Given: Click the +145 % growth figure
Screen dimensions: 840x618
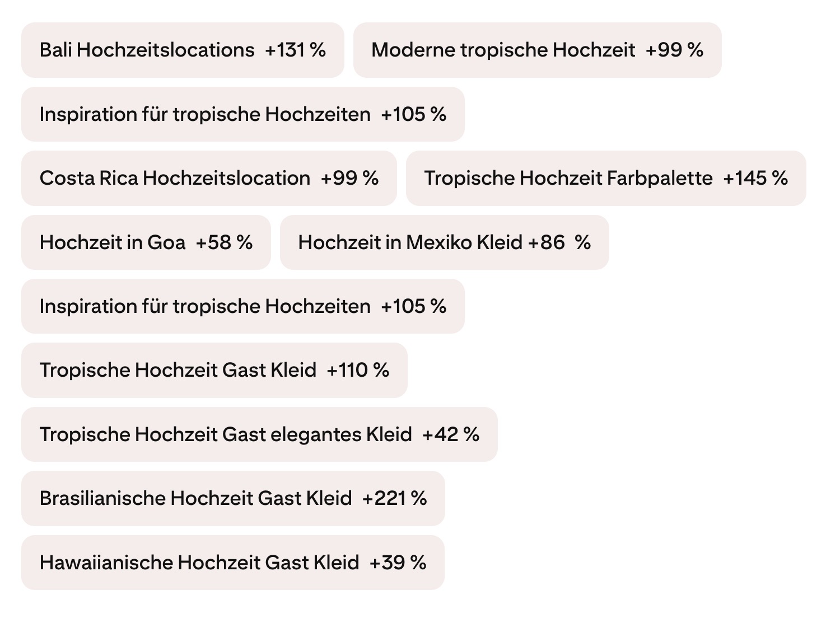Looking at the screenshot, I should coord(755,179).
